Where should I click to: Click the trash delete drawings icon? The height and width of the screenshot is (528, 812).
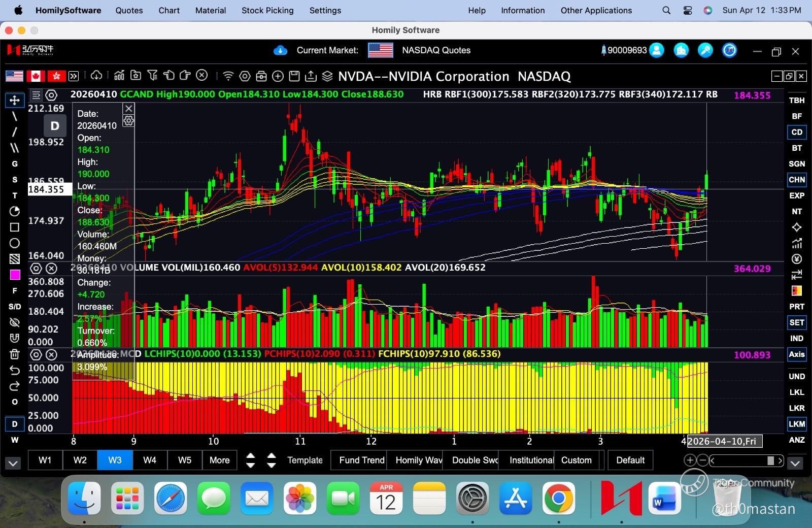pyautogui.click(x=15, y=354)
